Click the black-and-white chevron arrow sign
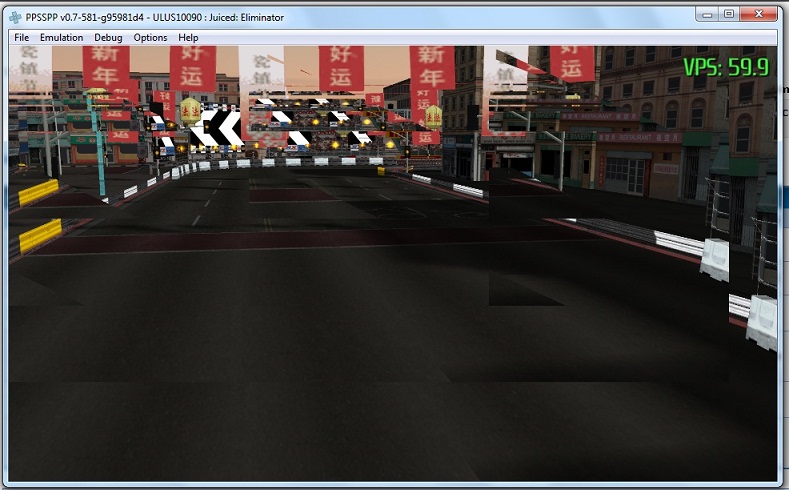Viewport: 789px width, 490px height. point(222,127)
